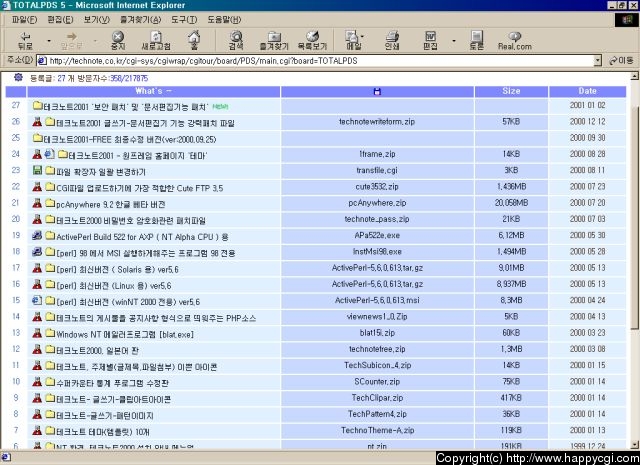Click the page icon in ActivePerl msi row
The height and width of the screenshot is (465, 640).
tap(37, 301)
